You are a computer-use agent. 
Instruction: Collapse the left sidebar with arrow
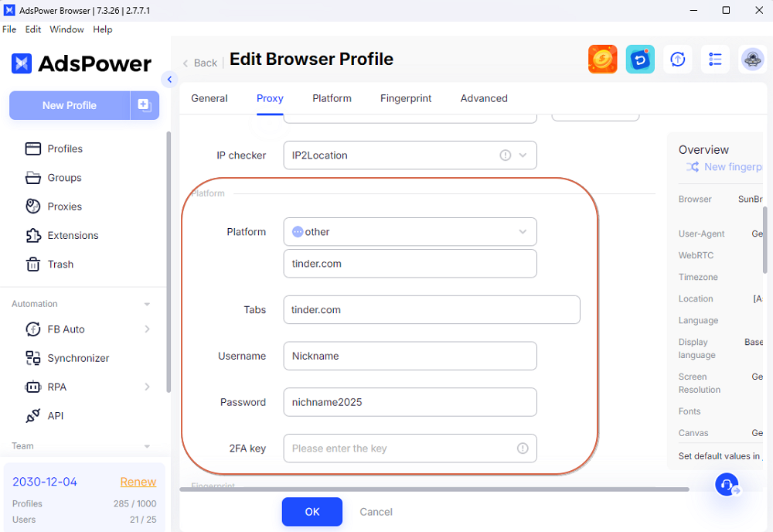click(170, 80)
